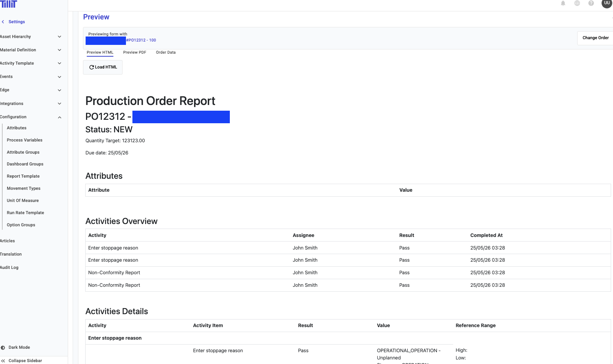This screenshot has width=613, height=364.
Task: Open the Audit Log sidebar item
Action: [9, 268]
